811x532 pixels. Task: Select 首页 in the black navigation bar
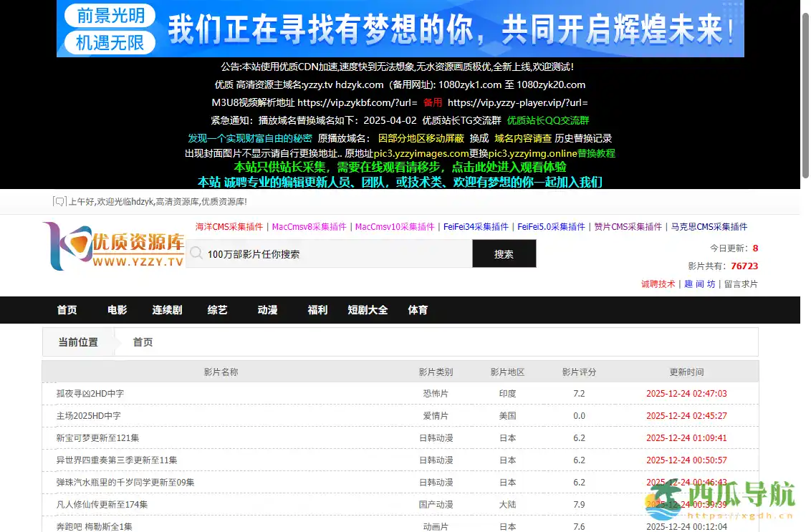coord(67,310)
